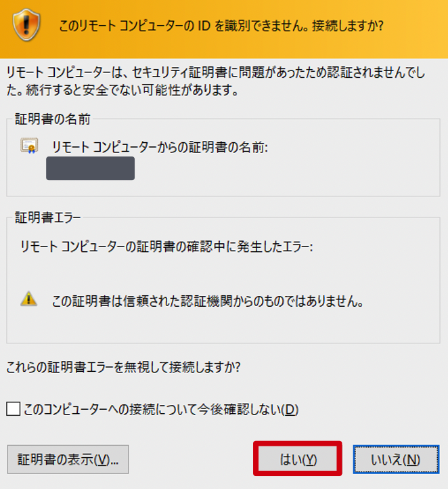Click the certificate icon beside certificate name
This screenshot has height=489, width=448.
pyautogui.click(x=29, y=146)
